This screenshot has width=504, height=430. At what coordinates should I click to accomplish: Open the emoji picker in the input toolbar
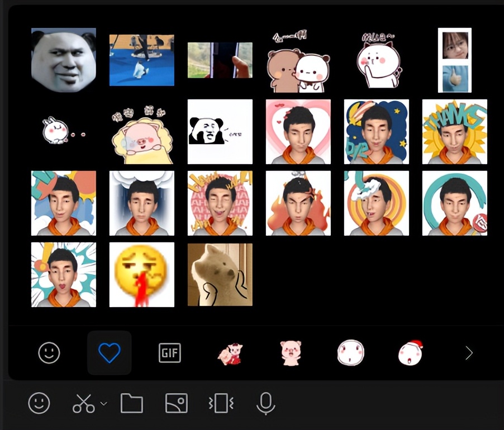[x=39, y=403]
